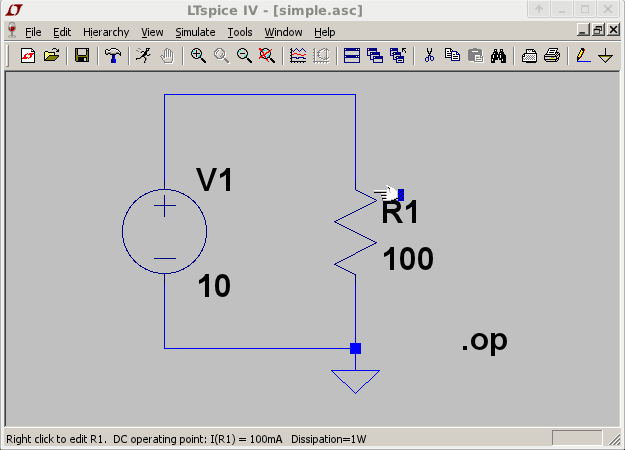Tile windows horizontally icon
Image resolution: width=625 pixels, height=450 pixels.
pos(352,55)
